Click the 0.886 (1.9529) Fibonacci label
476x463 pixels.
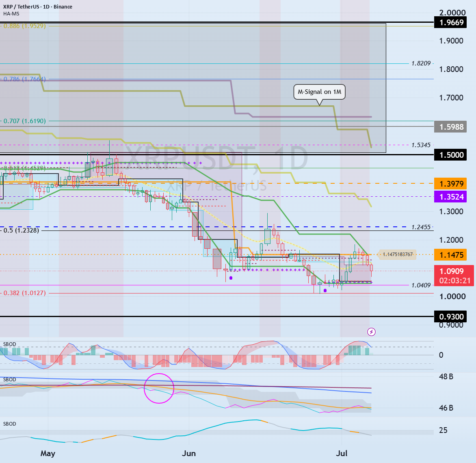click(25, 26)
